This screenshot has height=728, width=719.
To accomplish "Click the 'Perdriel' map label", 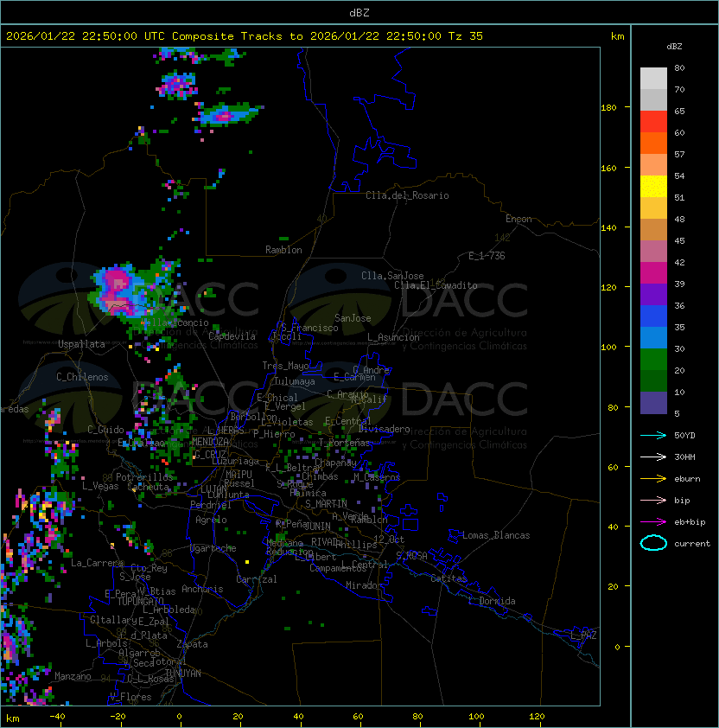I will click(x=211, y=505).
